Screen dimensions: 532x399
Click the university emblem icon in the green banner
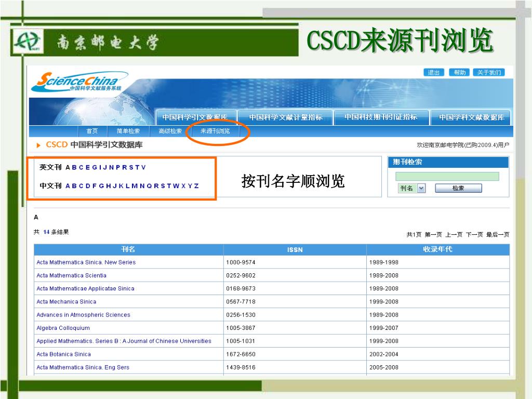[27, 42]
